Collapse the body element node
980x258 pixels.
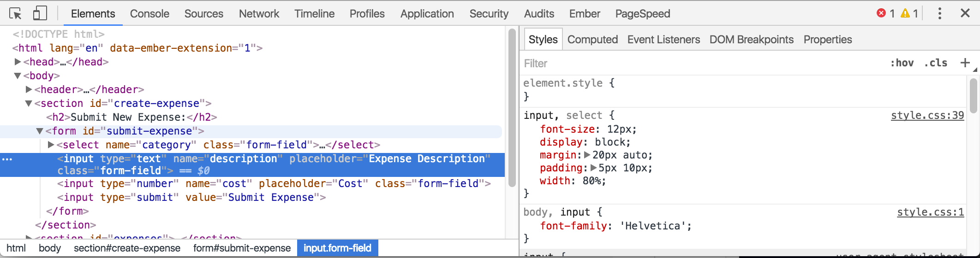18,76
